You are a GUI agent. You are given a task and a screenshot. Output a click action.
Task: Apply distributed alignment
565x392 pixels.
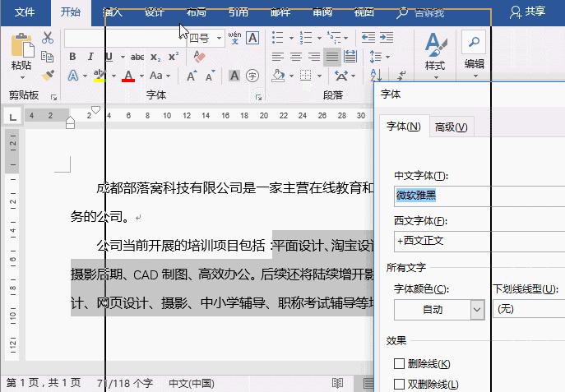pos(350,57)
